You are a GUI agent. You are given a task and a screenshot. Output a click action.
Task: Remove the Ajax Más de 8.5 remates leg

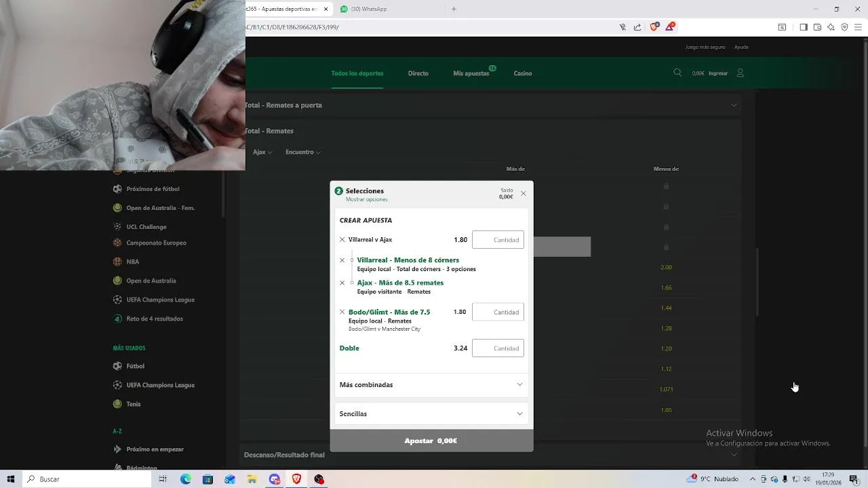(x=342, y=283)
